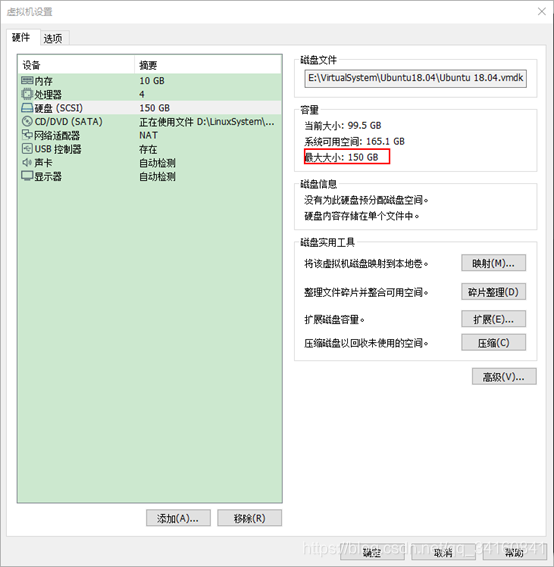Click the 系统可用空间: 165.1 GB text
This screenshot has width=554, height=567.
coord(354,141)
